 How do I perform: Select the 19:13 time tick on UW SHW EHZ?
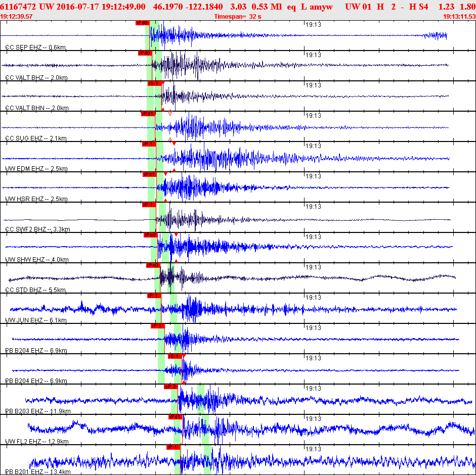coord(313,237)
